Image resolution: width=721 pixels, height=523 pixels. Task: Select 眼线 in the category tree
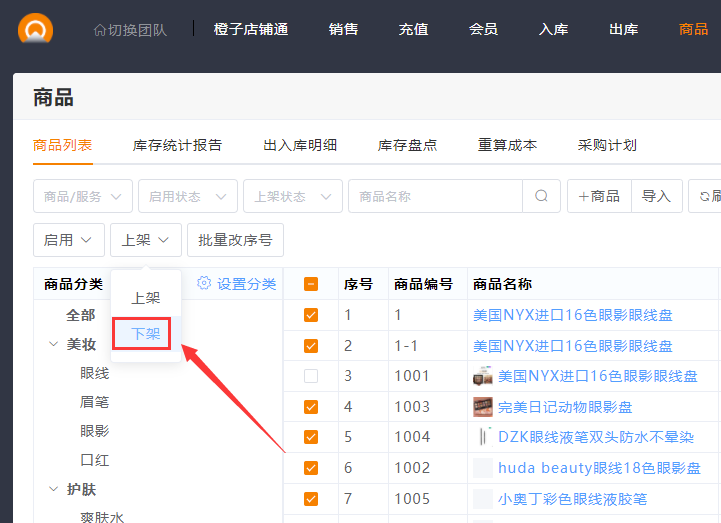(x=95, y=373)
